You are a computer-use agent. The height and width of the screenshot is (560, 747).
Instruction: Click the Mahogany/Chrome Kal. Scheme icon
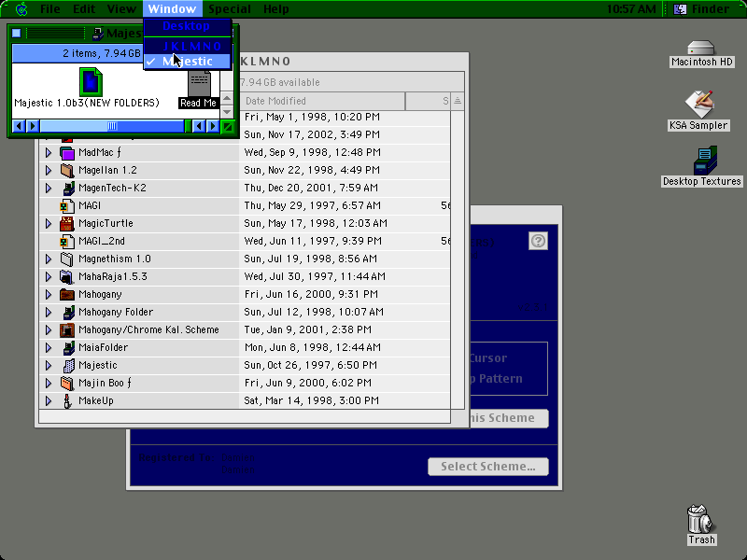tap(67, 330)
